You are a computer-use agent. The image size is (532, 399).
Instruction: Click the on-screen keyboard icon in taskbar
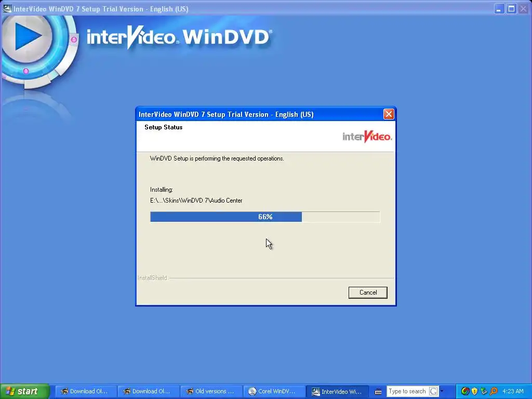378,392
